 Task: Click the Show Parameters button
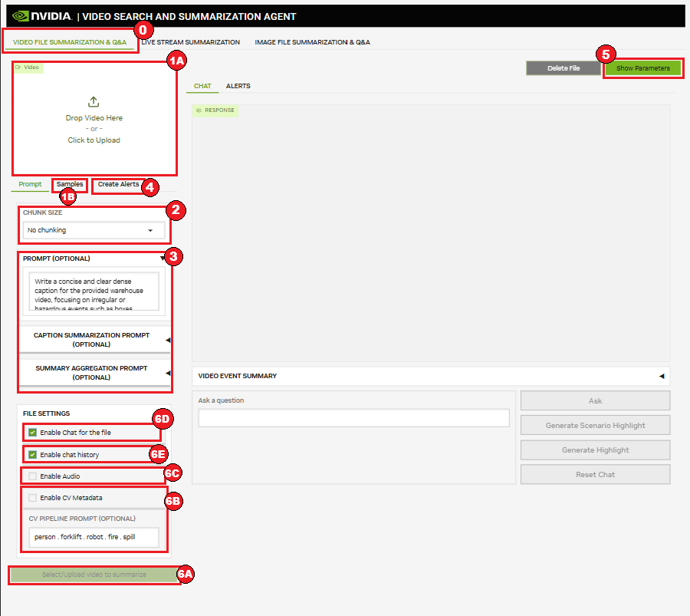coord(642,68)
